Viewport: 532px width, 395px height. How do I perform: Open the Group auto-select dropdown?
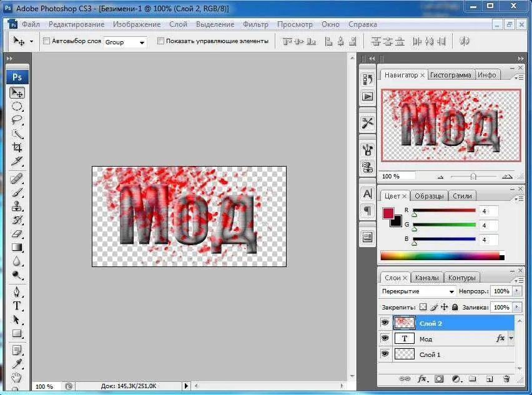[x=142, y=42]
